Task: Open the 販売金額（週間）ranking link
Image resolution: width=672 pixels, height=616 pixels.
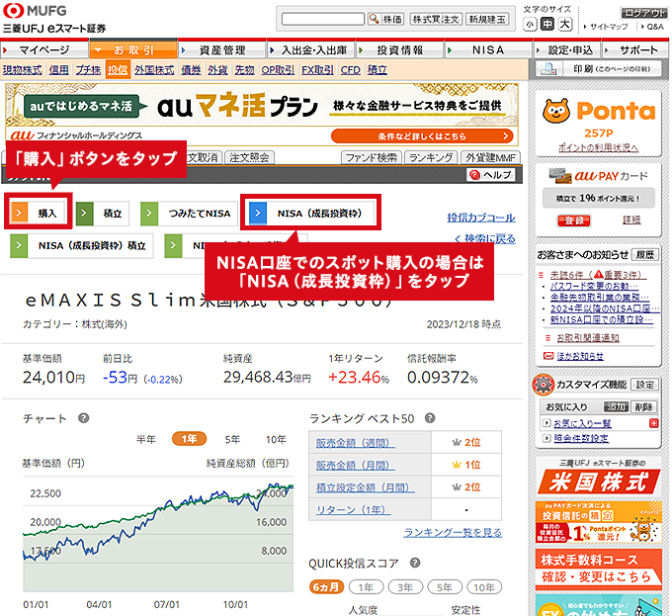Action: [355, 443]
